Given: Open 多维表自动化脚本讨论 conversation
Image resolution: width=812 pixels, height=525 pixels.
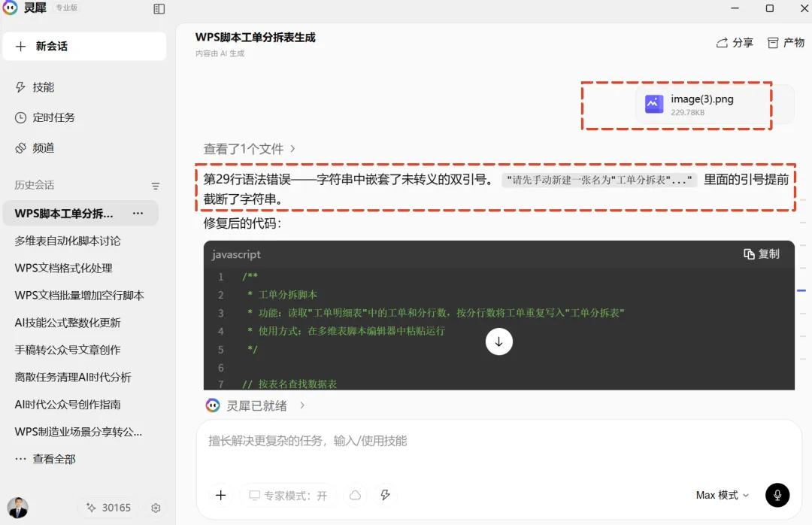Looking at the screenshot, I should tap(68, 241).
